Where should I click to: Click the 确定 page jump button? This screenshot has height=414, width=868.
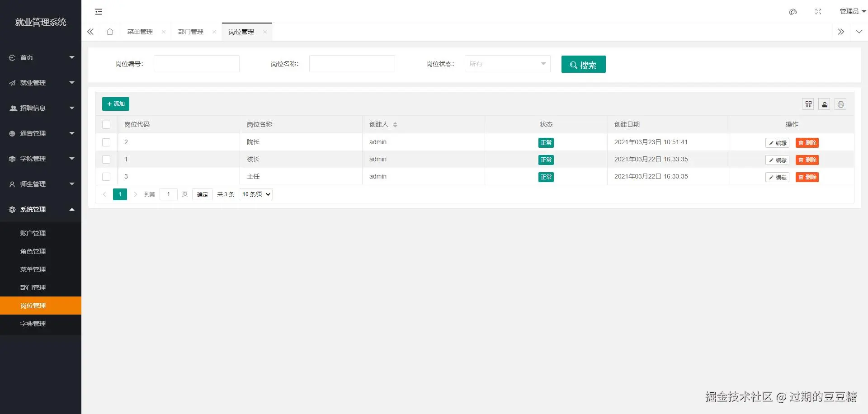click(203, 194)
